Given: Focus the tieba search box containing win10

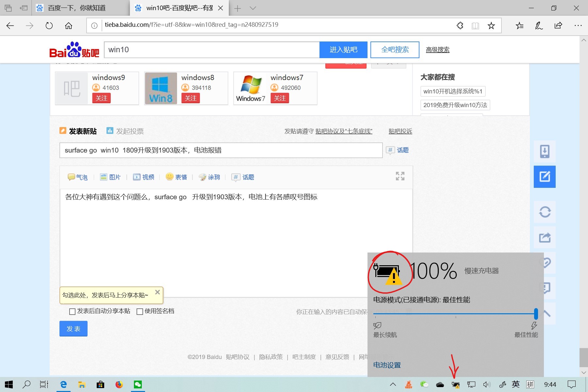Looking at the screenshot, I should [212, 50].
